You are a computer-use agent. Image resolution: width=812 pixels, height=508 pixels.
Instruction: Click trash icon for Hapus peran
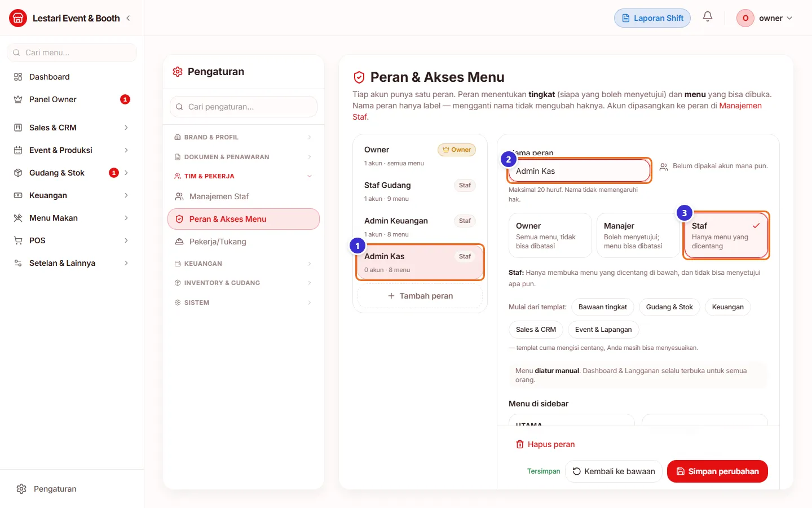[520, 444]
